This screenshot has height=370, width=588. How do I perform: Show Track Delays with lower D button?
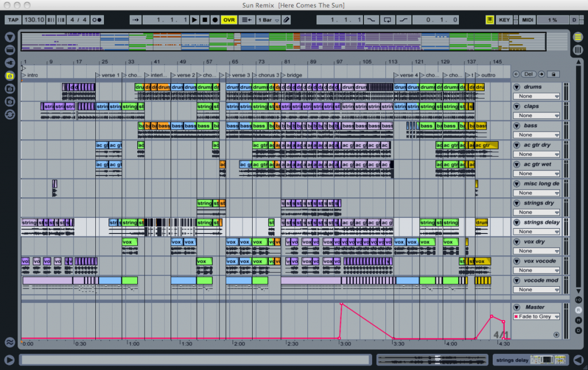pyautogui.click(x=579, y=330)
